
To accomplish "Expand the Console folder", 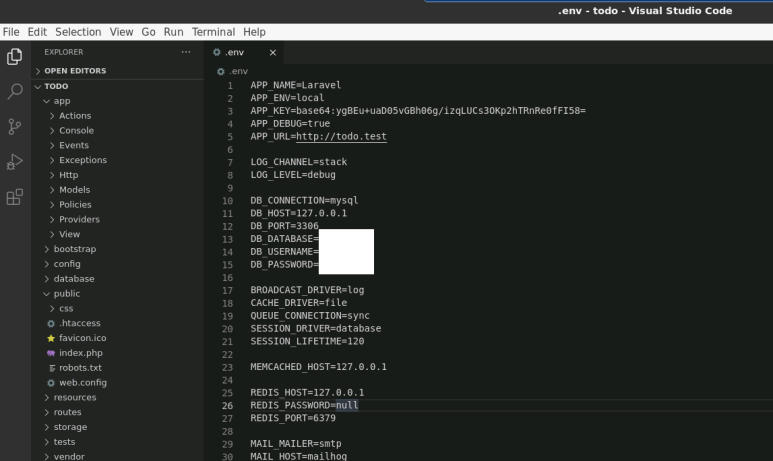I will pos(117,131).
